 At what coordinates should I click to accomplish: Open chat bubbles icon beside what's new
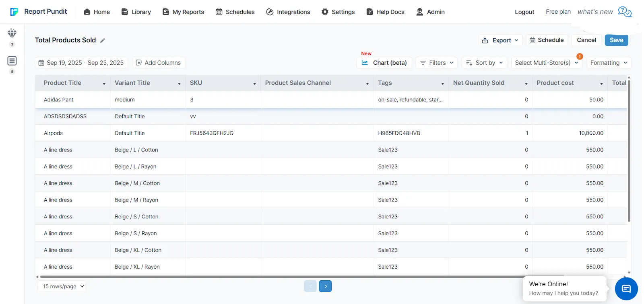[x=625, y=12]
